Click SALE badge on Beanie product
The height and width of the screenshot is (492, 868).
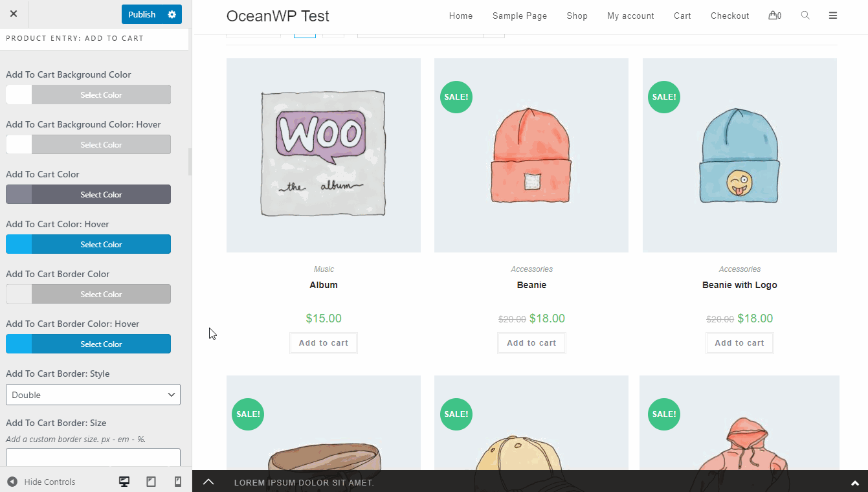tap(456, 97)
